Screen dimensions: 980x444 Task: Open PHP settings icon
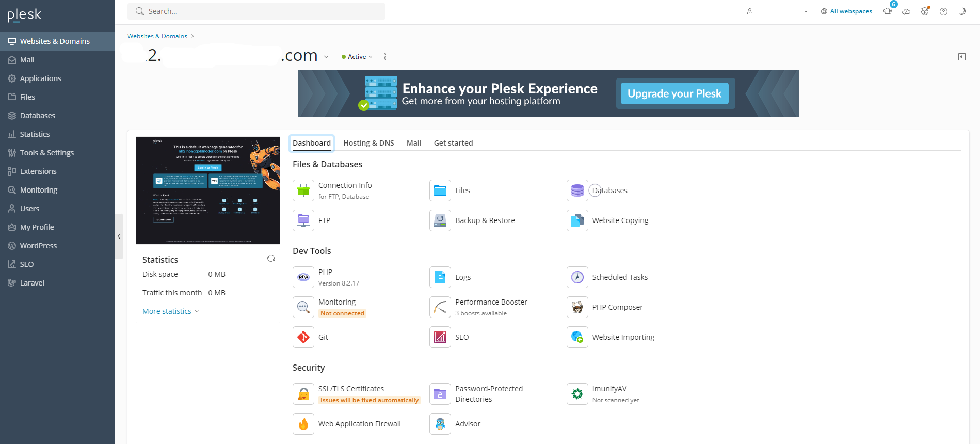coord(303,277)
